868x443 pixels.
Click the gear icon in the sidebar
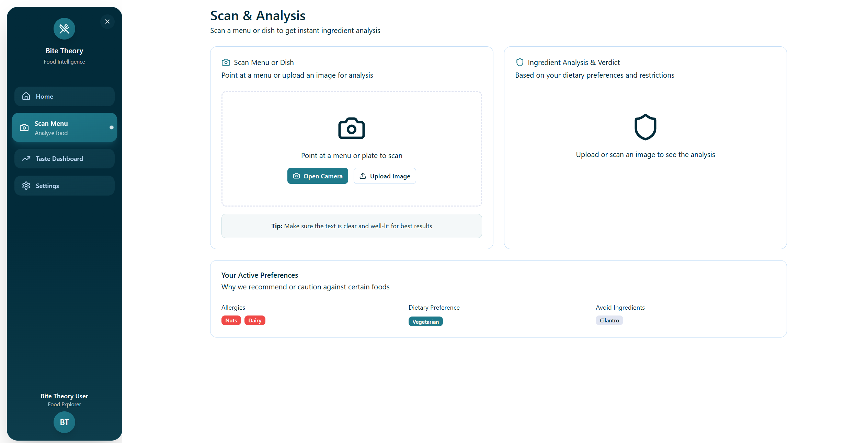click(x=26, y=186)
